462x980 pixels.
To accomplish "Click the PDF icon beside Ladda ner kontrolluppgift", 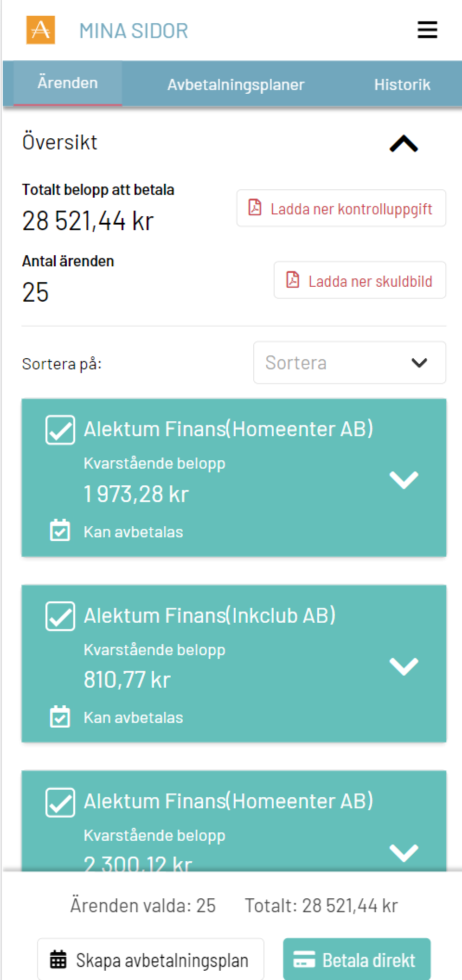I will pos(255,207).
